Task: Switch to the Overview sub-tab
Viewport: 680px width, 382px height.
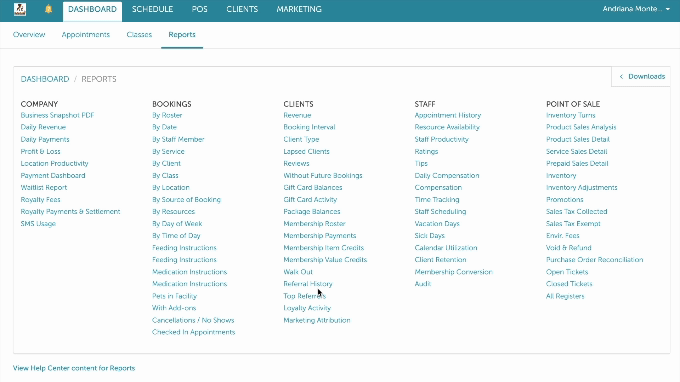Action: pos(29,35)
